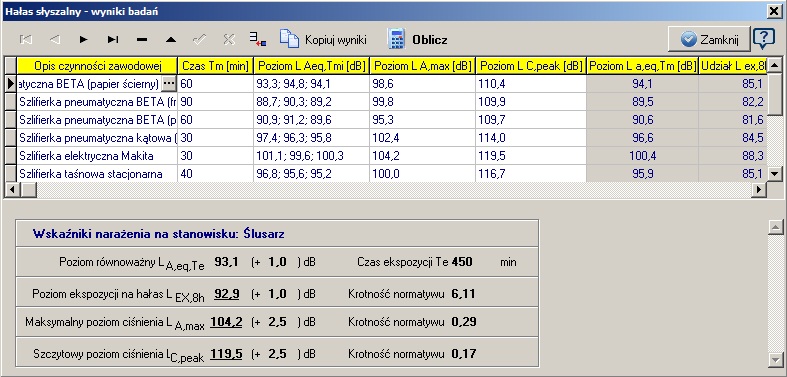The image size is (787, 377).
Task: Click lower panel scrollbar up arrow
Action: [x=775, y=227]
